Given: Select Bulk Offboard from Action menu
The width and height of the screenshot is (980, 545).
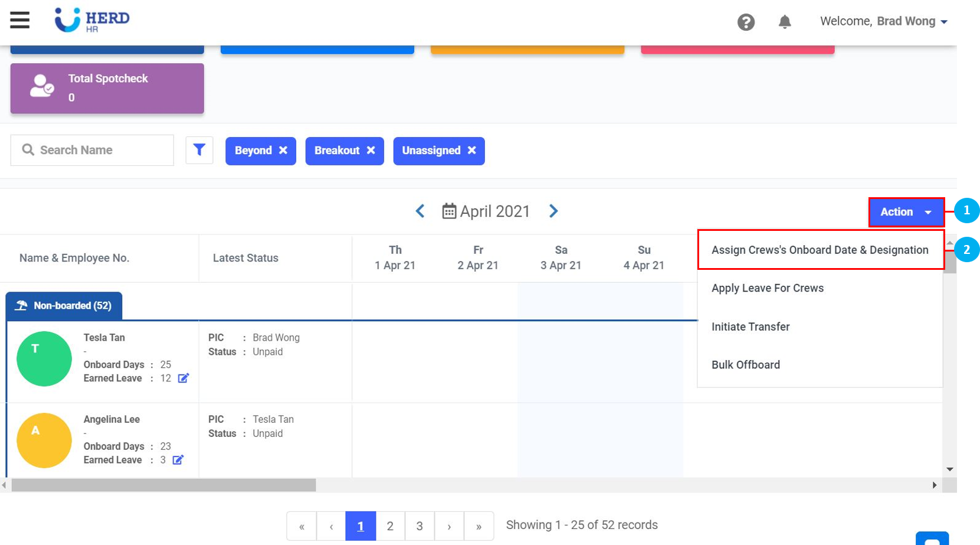Looking at the screenshot, I should (x=745, y=365).
